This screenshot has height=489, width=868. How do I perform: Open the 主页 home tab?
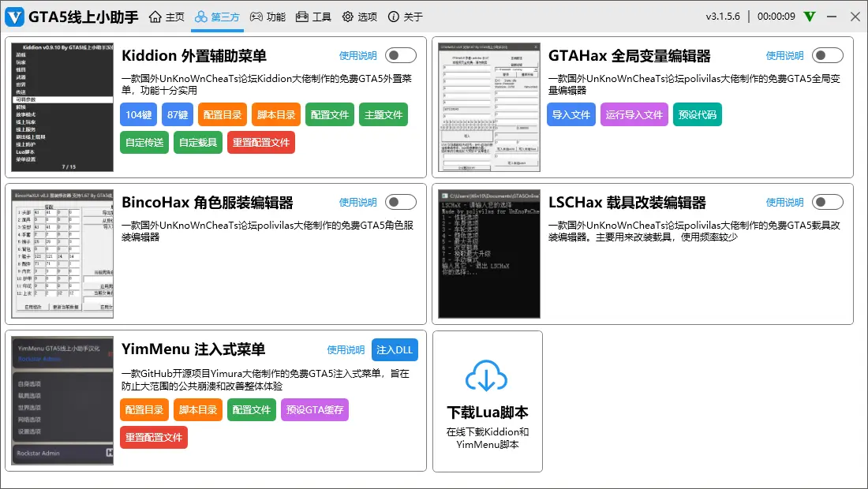pos(167,17)
